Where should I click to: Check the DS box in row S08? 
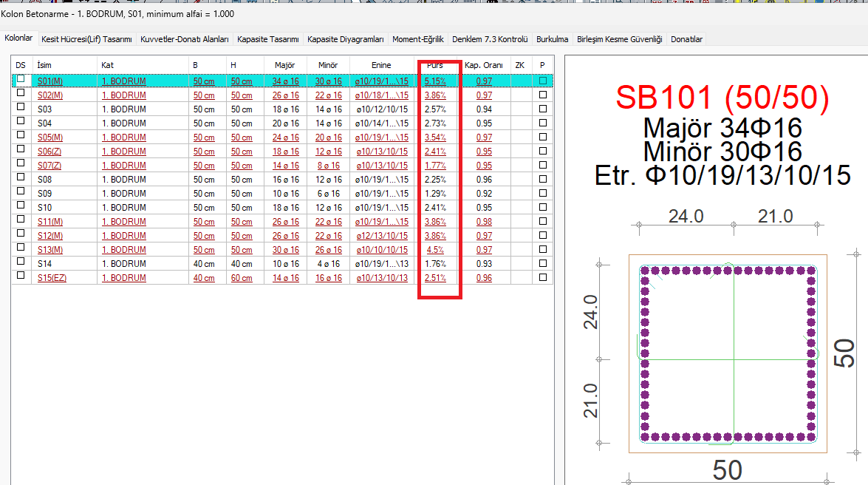pyautogui.click(x=21, y=177)
